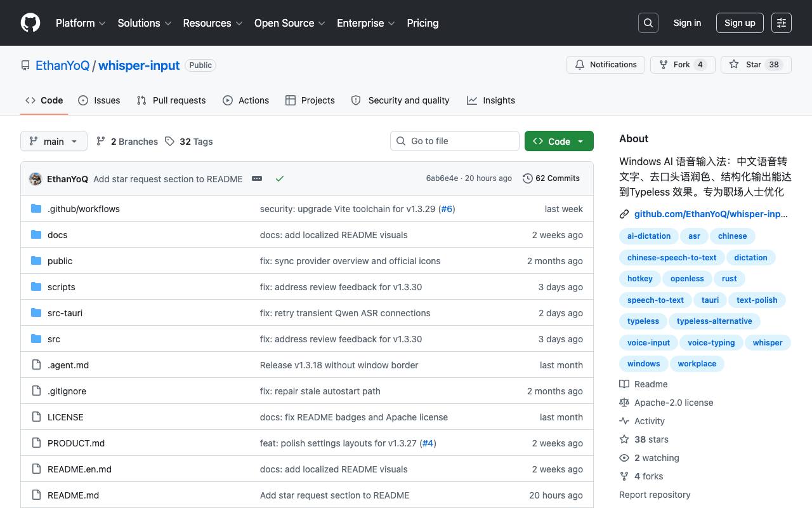Click the .gitignore file icon
The height and width of the screenshot is (508, 812).
36,391
